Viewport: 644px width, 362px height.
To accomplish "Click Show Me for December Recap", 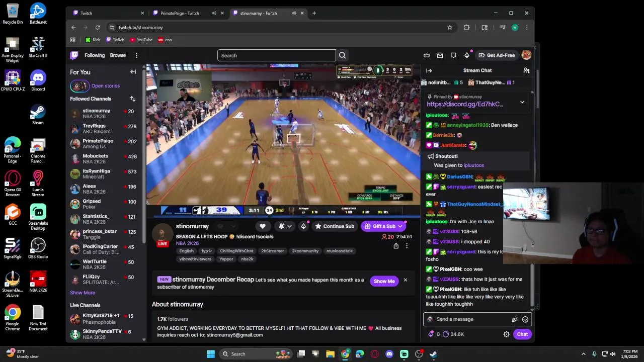I will point(384,281).
